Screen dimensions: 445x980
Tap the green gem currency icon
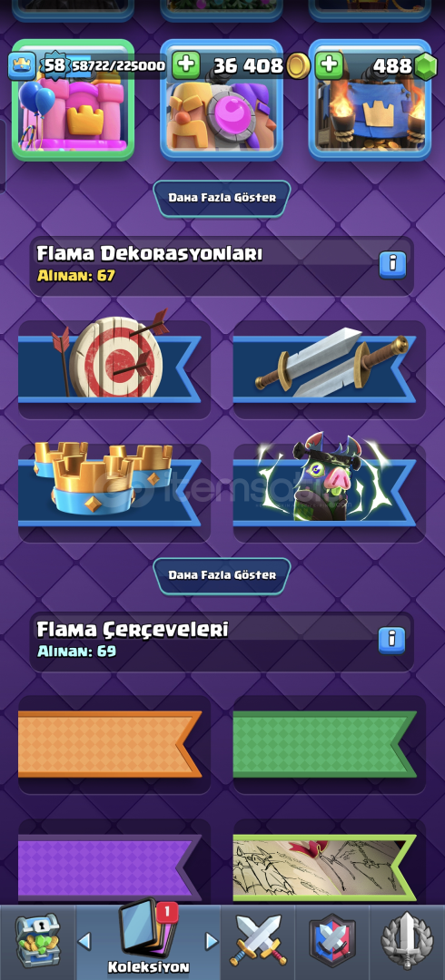click(x=424, y=65)
